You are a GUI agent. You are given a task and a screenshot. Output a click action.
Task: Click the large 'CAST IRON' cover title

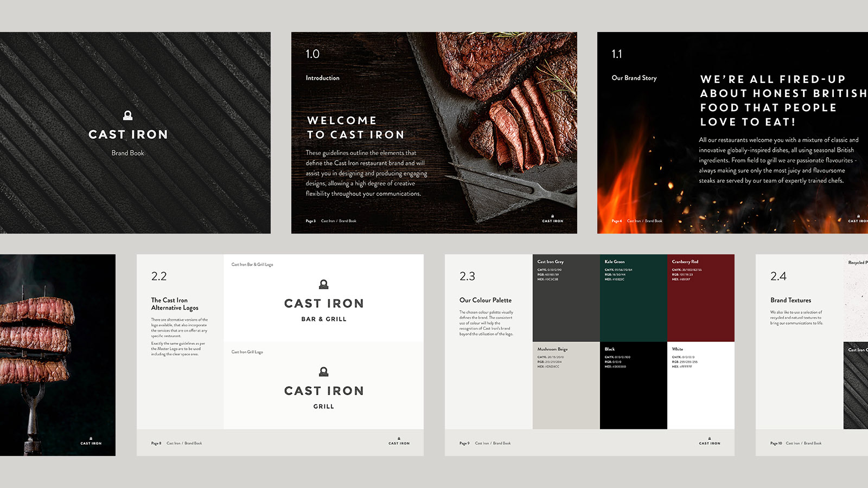point(129,134)
